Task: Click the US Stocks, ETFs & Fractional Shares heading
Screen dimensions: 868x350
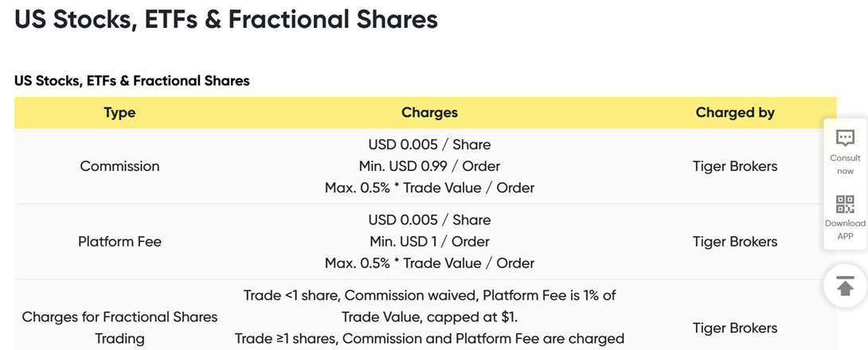Action: click(x=226, y=19)
